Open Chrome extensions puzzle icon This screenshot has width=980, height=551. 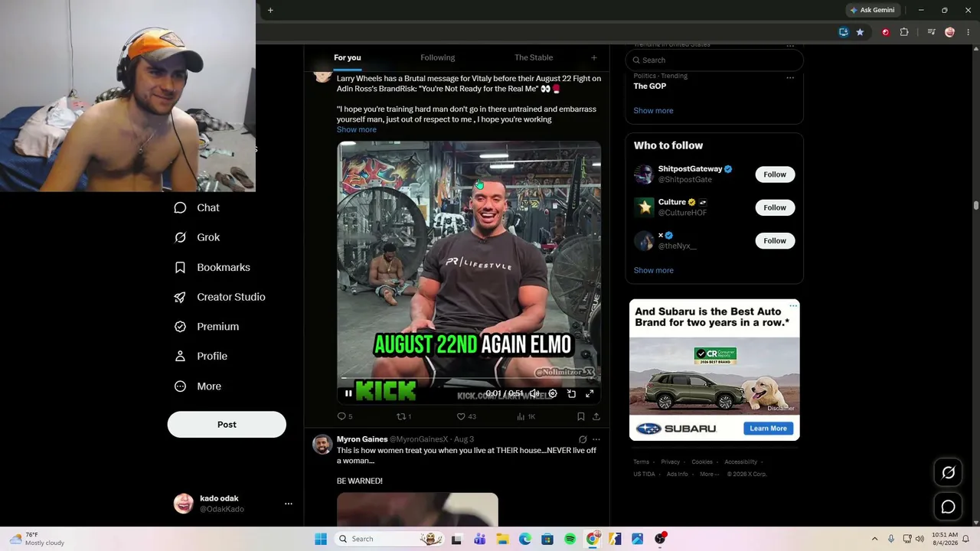click(x=904, y=32)
